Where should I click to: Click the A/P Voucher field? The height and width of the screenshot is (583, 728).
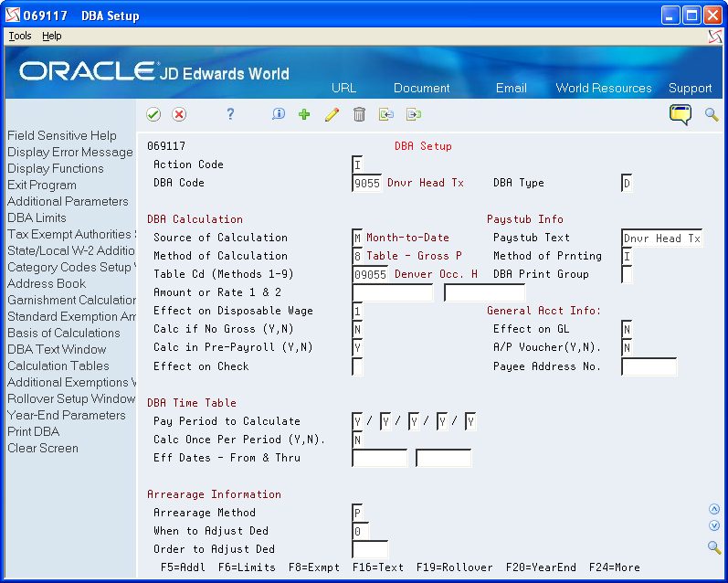(627, 348)
